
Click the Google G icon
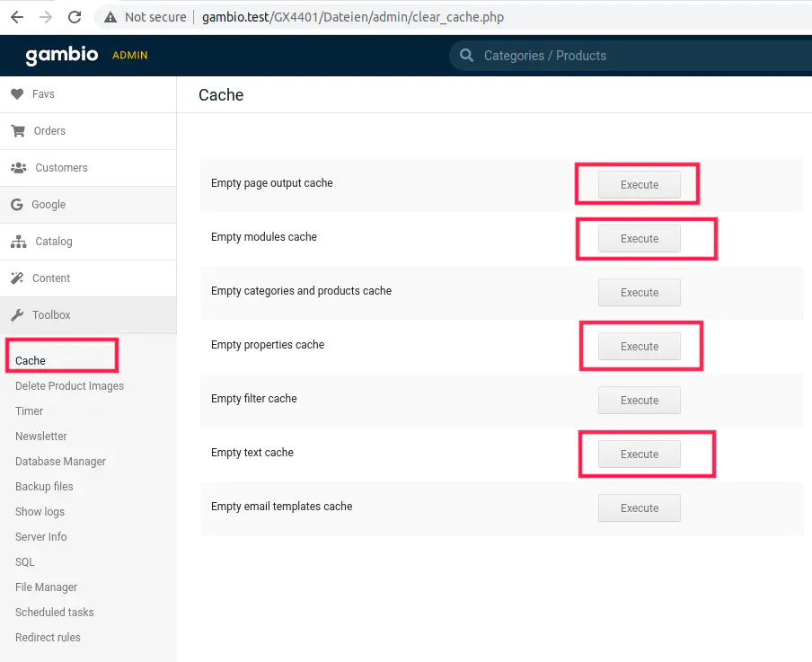[x=17, y=205]
